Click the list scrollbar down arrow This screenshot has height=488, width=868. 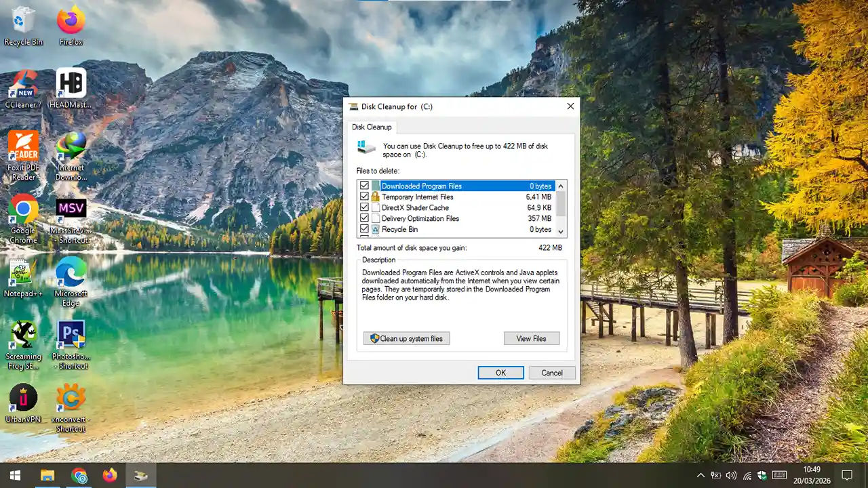(x=560, y=231)
